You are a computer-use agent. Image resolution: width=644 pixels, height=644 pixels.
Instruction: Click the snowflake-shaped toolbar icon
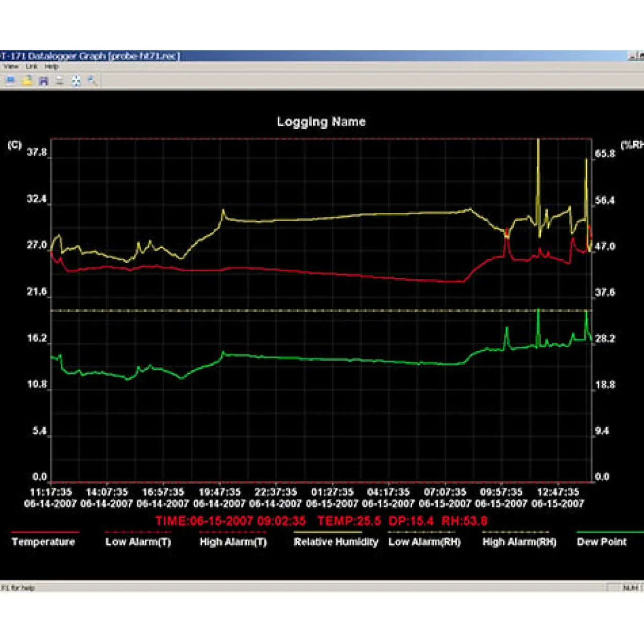pyautogui.click(x=76, y=81)
